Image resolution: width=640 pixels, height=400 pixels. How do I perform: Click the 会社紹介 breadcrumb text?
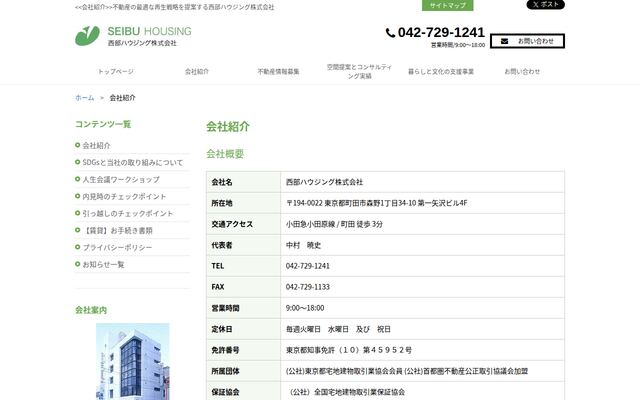pyautogui.click(x=122, y=98)
